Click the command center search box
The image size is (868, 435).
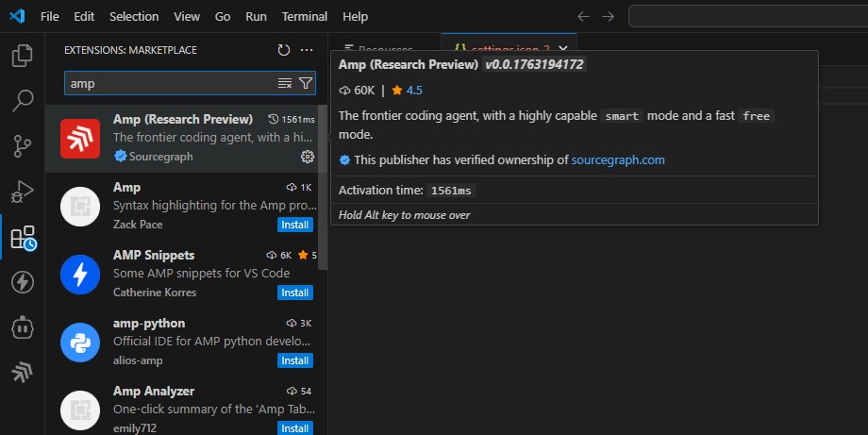click(748, 16)
